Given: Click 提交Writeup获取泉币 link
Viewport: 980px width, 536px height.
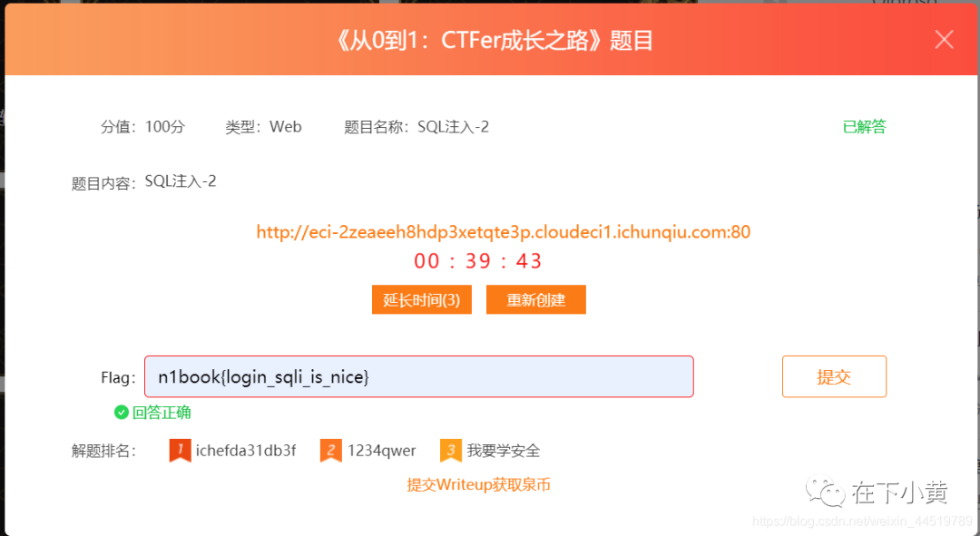Looking at the screenshot, I should click(x=479, y=485).
